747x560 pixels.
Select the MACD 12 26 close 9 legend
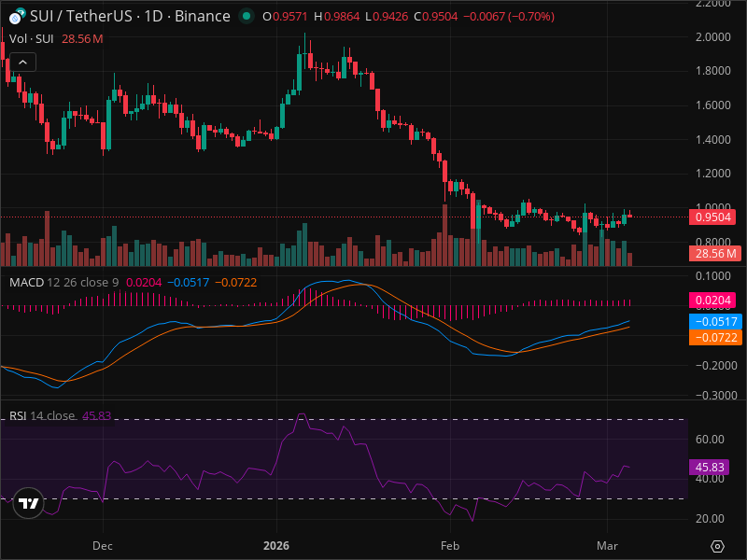(63, 283)
